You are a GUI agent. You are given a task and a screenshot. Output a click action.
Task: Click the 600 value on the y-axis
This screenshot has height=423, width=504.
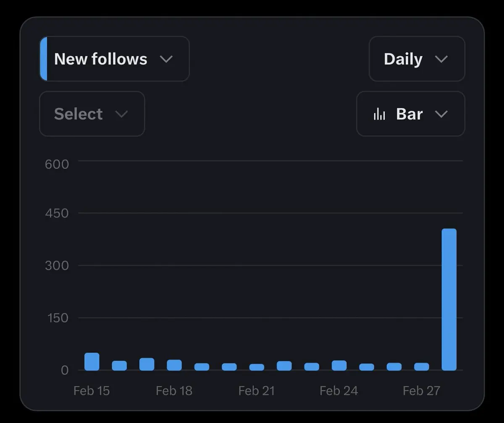[x=57, y=164]
